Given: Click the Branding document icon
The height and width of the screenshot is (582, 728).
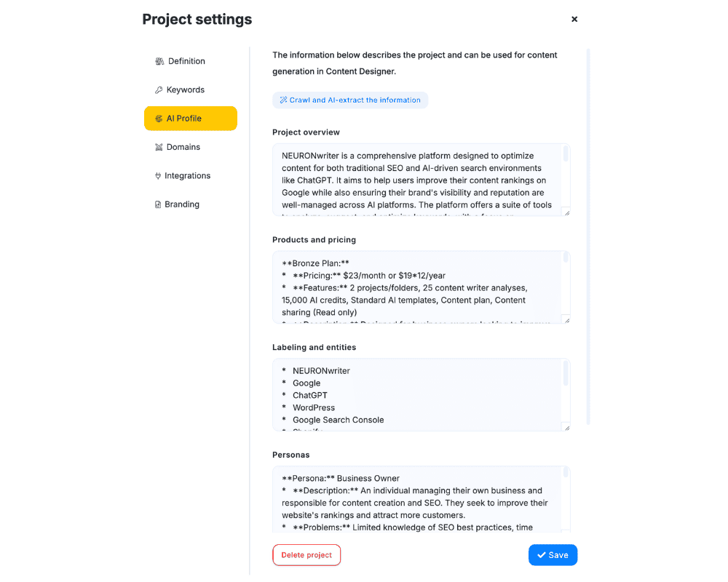Looking at the screenshot, I should tap(158, 205).
